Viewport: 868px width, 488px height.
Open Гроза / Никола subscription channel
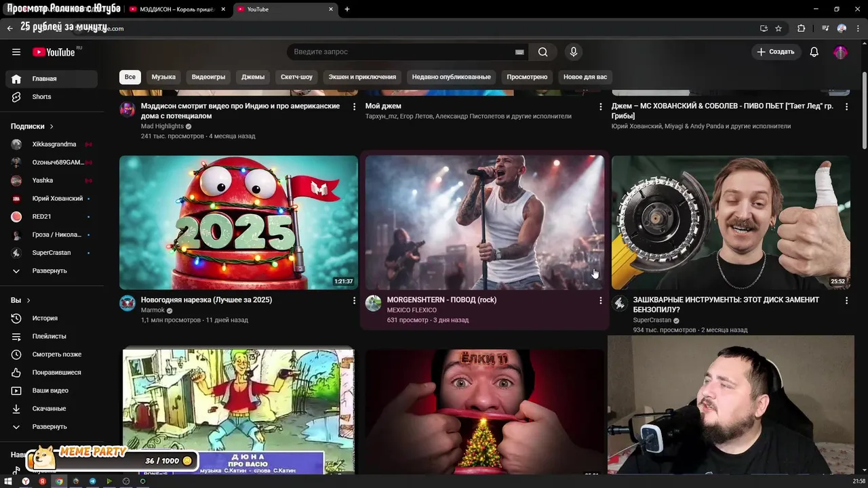(x=52, y=235)
